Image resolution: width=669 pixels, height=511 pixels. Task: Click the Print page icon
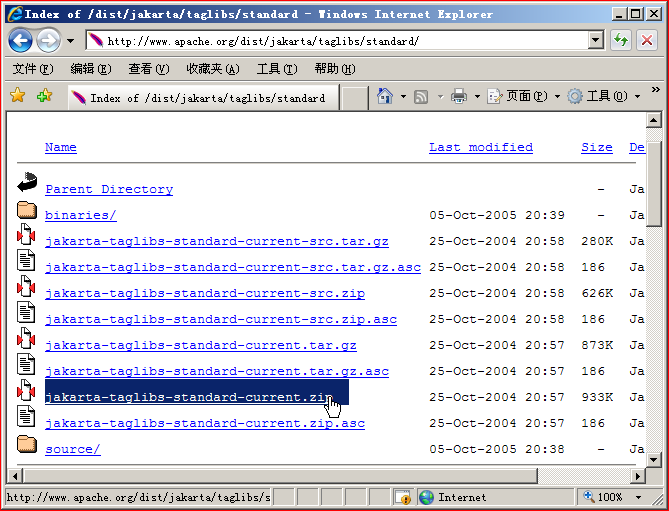(459, 96)
